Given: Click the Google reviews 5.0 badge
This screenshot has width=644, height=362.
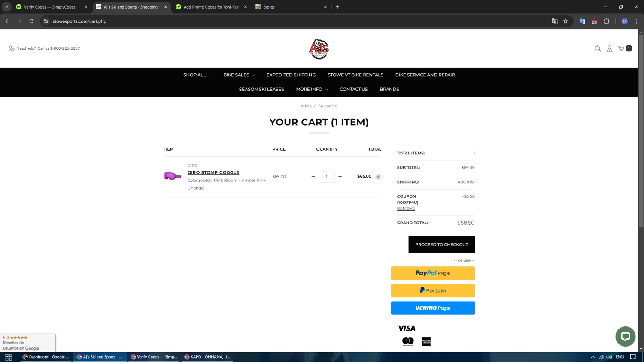Looking at the screenshot, I should [27, 343].
